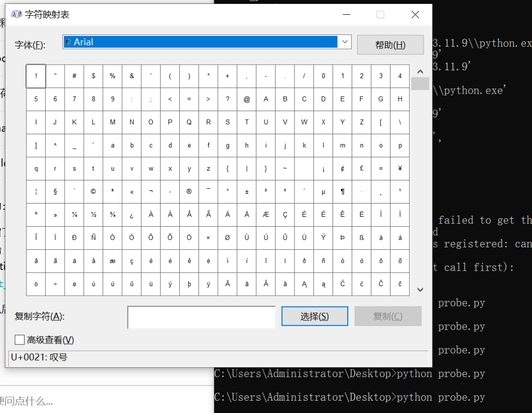Pick the division sign ÷ cell
The image size is (532, 413).
[x=55, y=284]
